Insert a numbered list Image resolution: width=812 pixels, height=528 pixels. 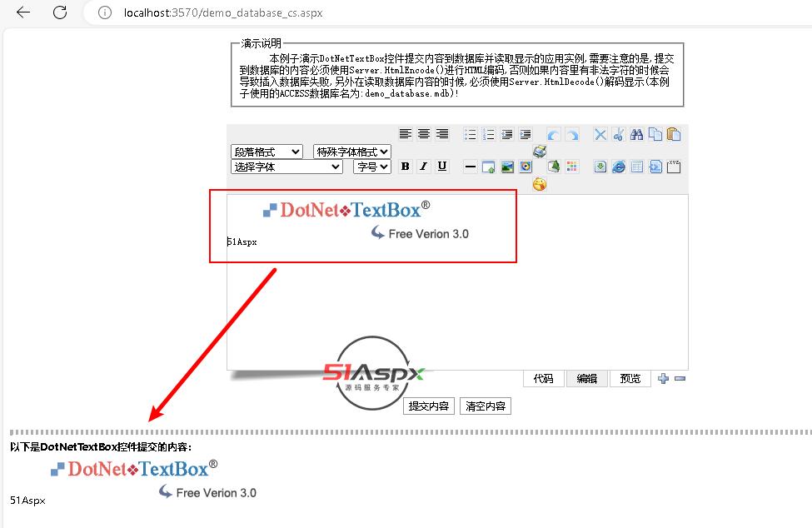(x=488, y=135)
